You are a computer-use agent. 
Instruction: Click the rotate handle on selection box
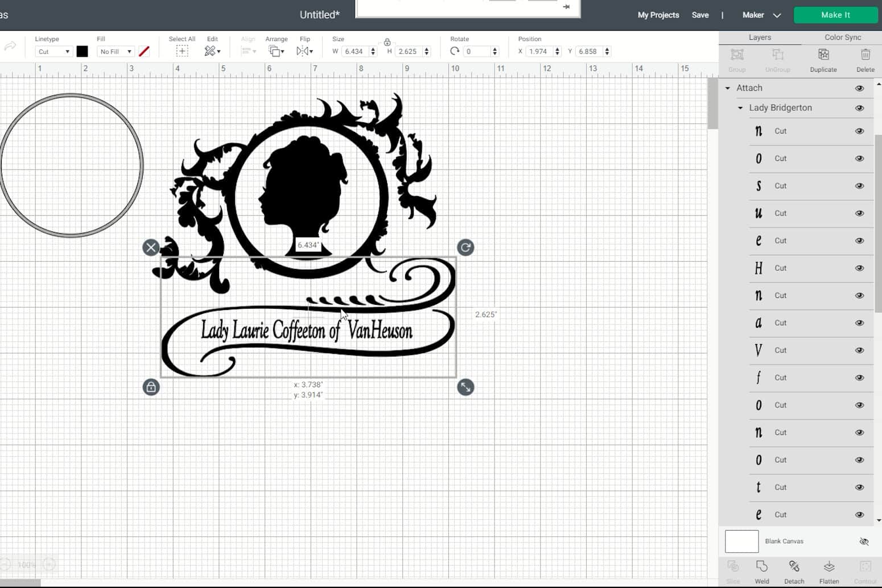(x=465, y=247)
